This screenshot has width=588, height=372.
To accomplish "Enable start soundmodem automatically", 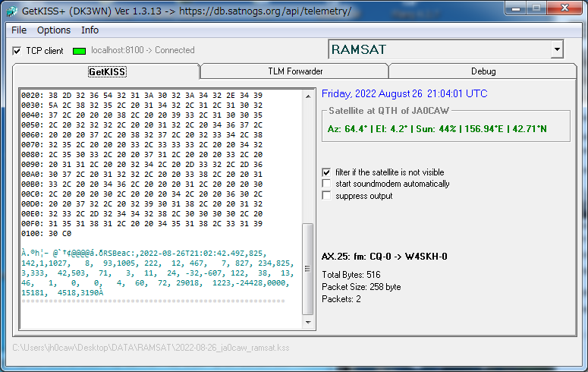I will click(327, 184).
